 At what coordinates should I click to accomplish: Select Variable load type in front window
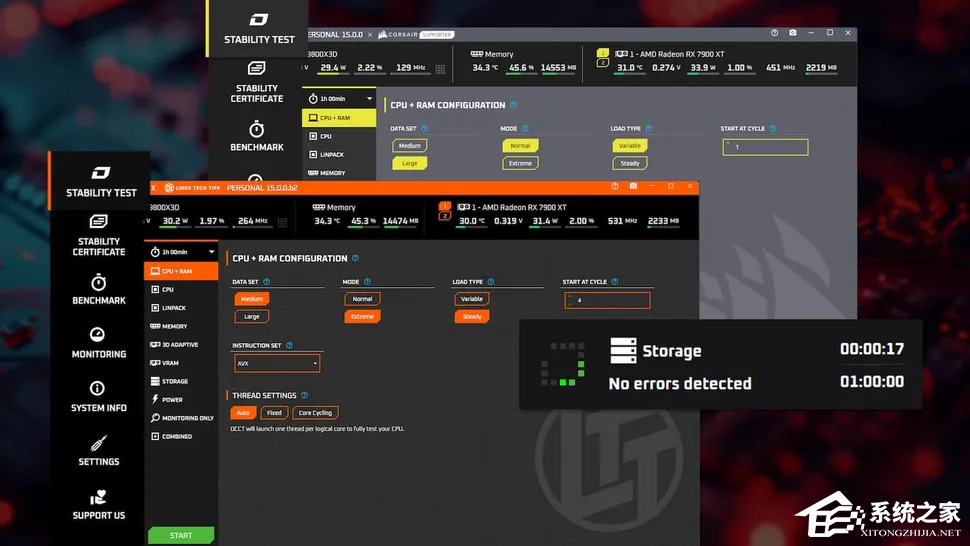tap(471, 299)
